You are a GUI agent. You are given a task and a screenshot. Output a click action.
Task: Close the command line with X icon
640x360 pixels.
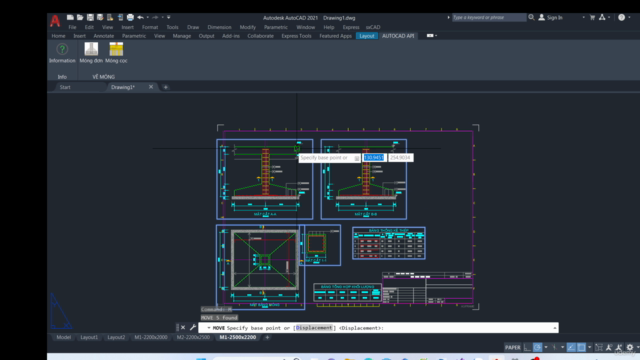click(x=183, y=327)
